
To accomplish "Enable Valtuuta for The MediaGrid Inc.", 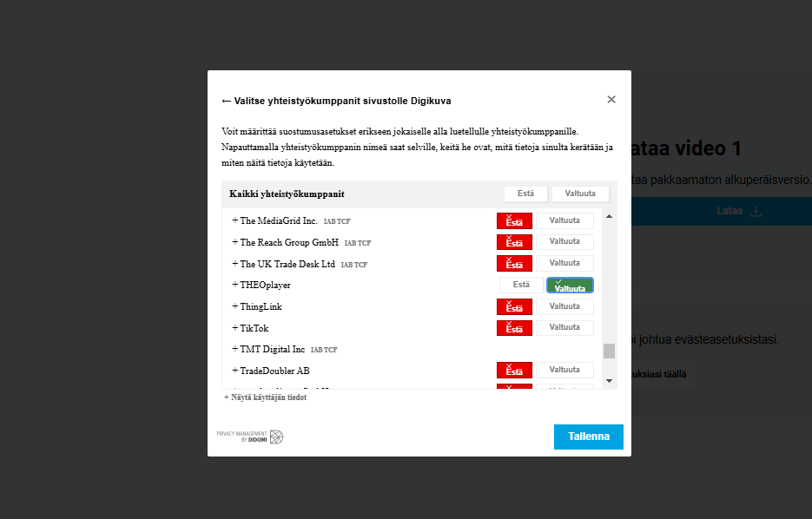I will tap(564, 220).
